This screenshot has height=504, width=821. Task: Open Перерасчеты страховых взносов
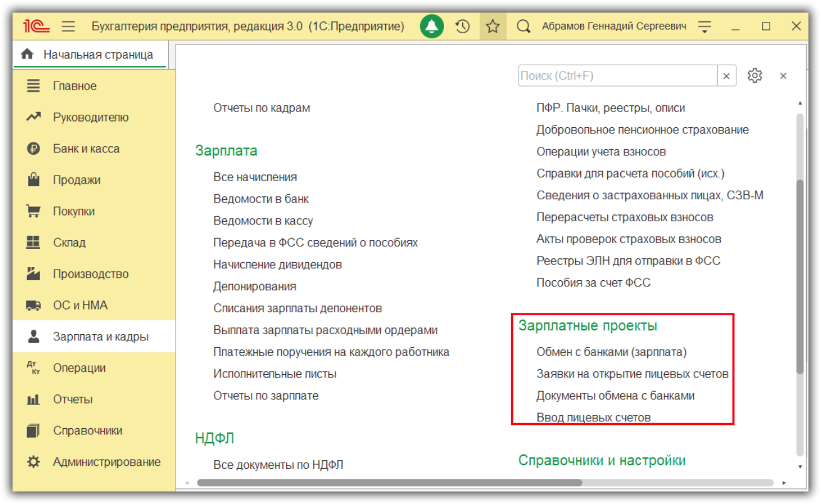[625, 218]
